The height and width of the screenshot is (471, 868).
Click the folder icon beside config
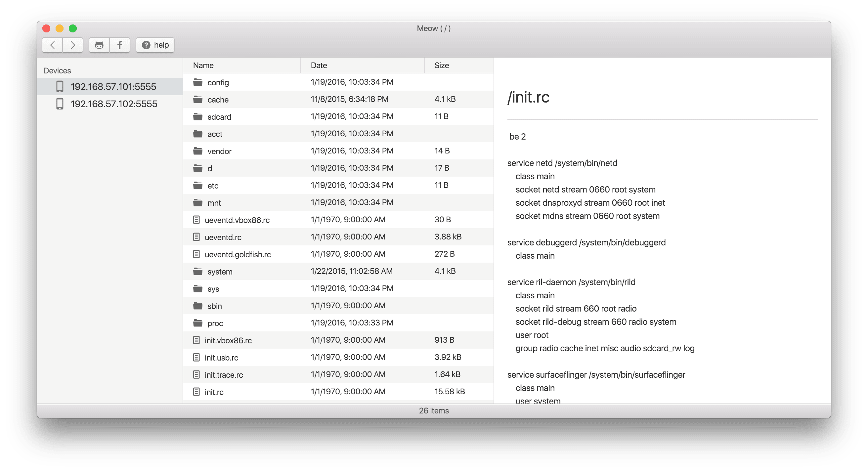[198, 82]
